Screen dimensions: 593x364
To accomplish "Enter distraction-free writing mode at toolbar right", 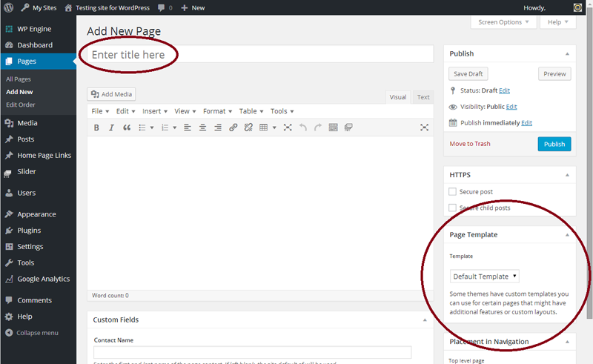I will (424, 128).
